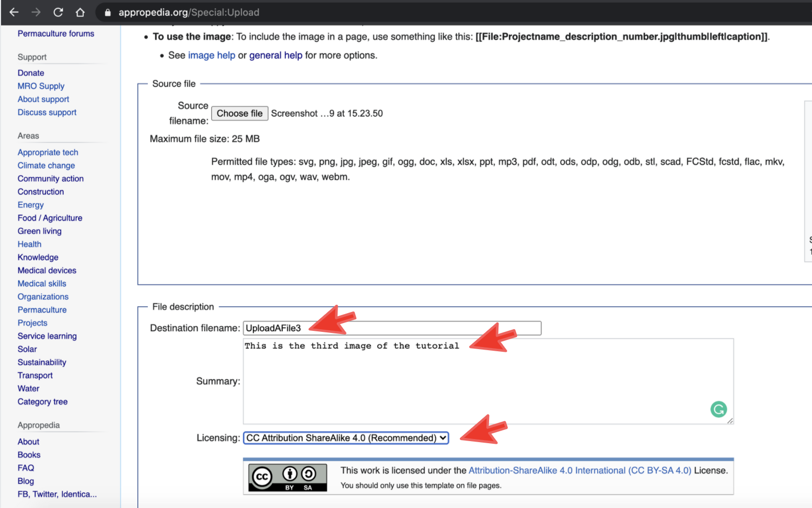The height and width of the screenshot is (508, 812).
Task: Go to Permaculture forums link
Action: pos(56,33)
